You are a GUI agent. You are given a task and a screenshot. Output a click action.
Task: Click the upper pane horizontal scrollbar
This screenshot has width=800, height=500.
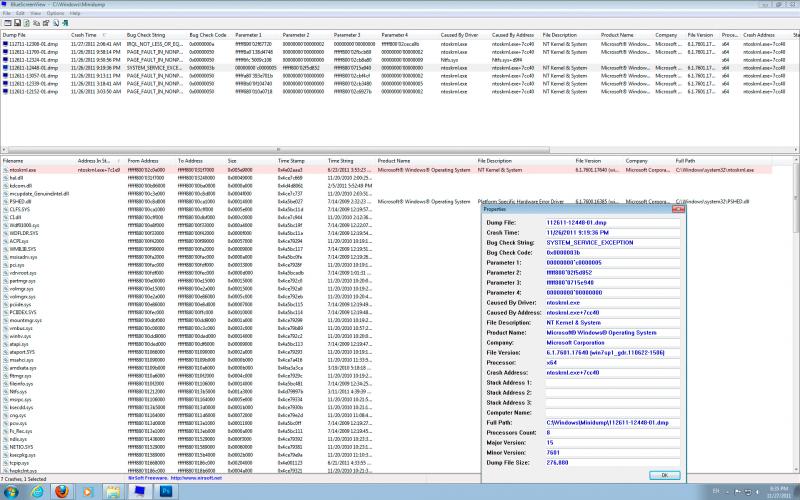(278, 150)
